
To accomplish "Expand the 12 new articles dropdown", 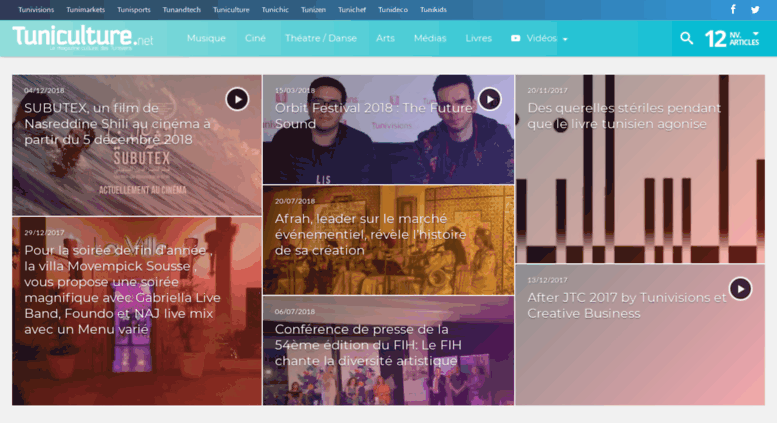I will point(756,34).
